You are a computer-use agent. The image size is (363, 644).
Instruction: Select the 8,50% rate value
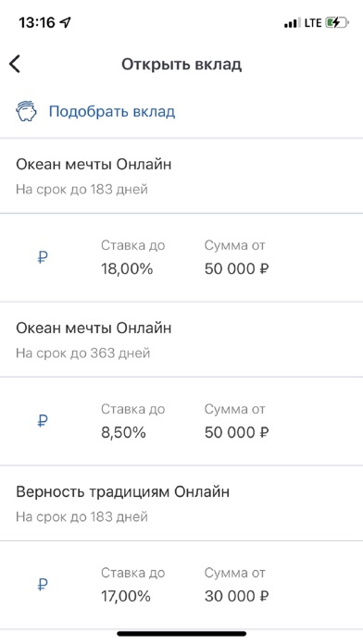pyautogui.click(x=123, y=433)
